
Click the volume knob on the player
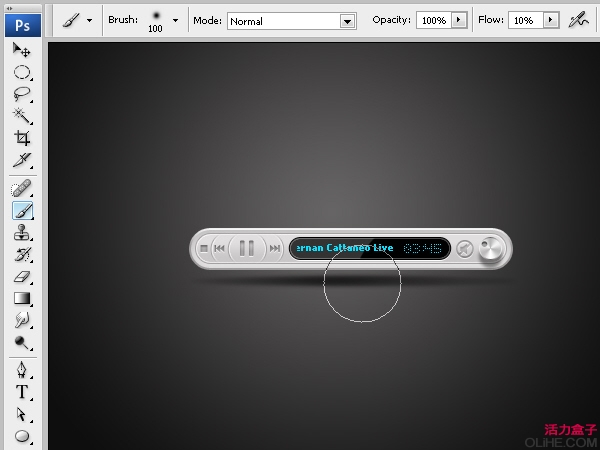click(x=491, y=249)
